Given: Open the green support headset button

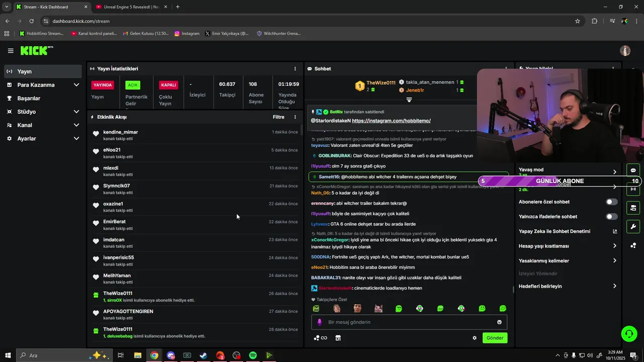Looking at the screenshot, I should click(629, 333).
